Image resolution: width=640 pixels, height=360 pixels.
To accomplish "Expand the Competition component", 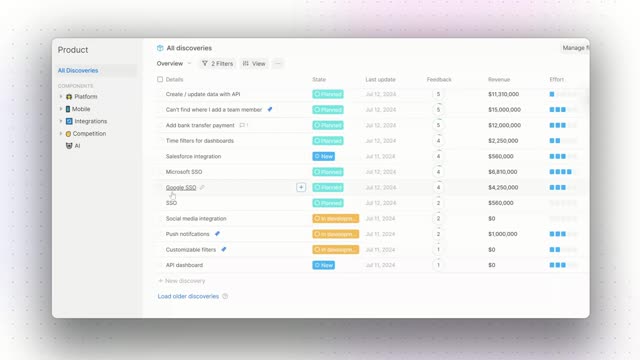I will point(61,133).
